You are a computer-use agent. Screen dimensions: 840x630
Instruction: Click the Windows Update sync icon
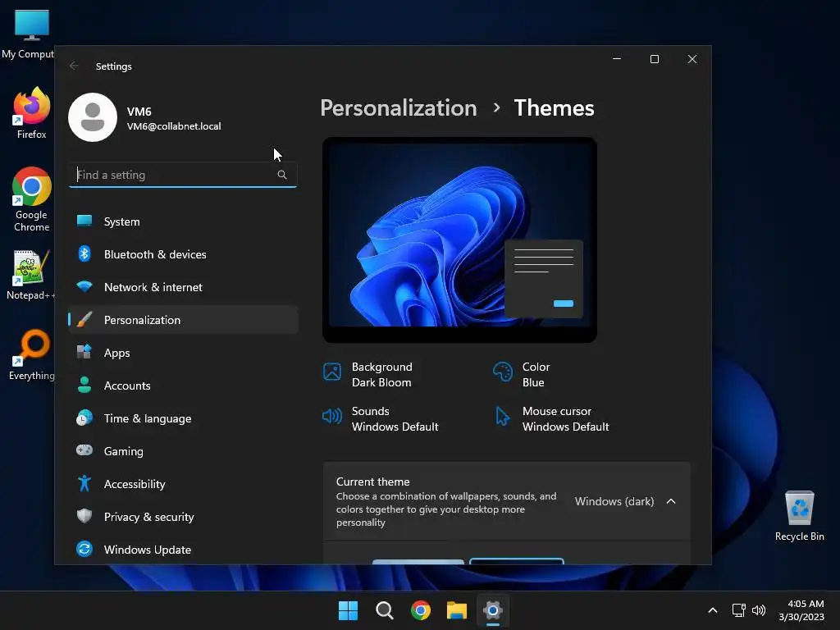coord(84,549)
